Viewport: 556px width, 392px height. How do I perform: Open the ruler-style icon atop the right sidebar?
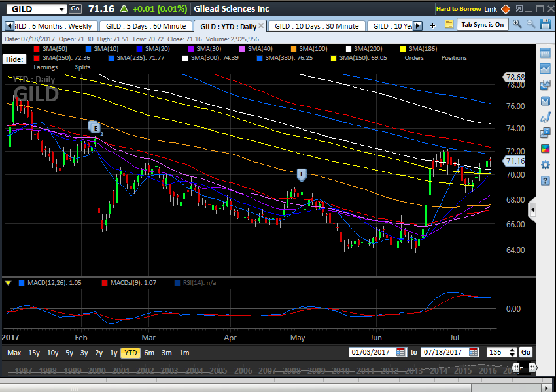coord(546,54)
